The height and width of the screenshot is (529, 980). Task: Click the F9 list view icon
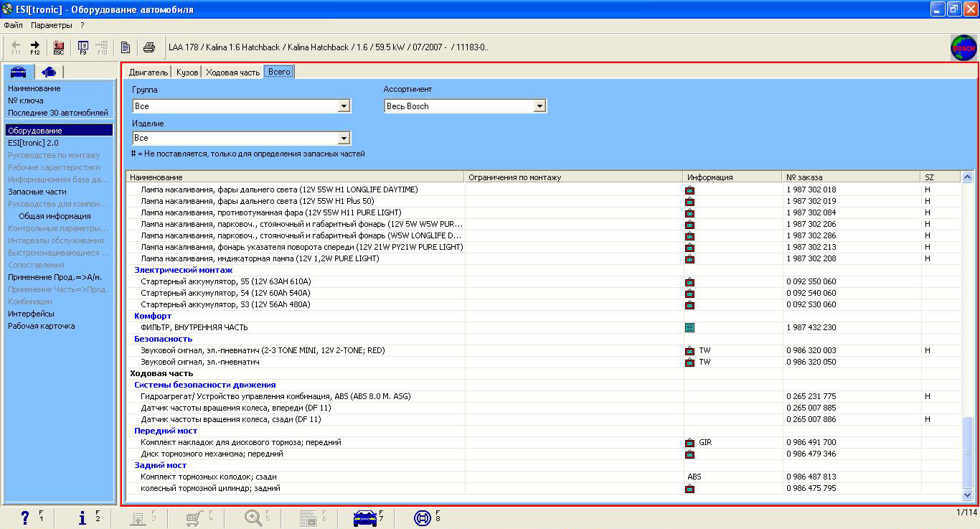point(83,47)
